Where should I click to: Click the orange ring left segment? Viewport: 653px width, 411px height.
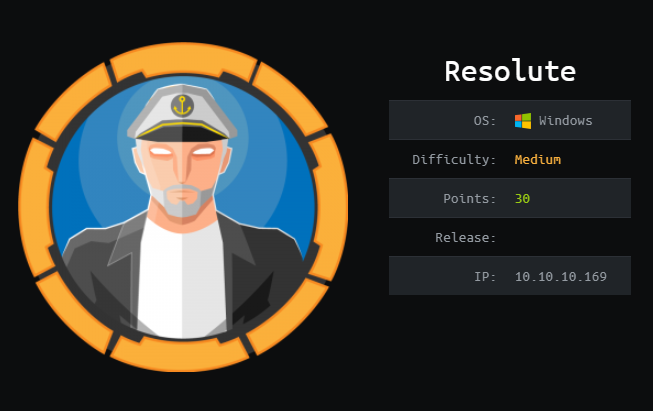37,207
